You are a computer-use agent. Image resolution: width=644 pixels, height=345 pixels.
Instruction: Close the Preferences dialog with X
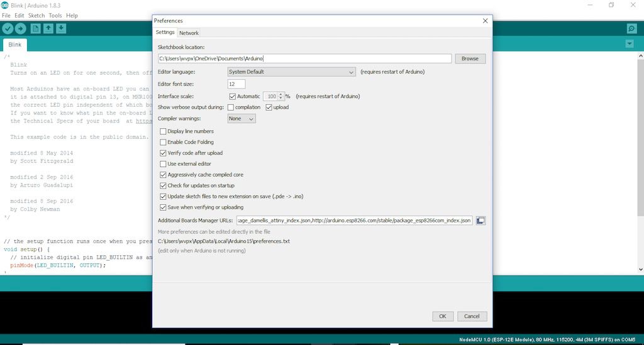point(485,21)
